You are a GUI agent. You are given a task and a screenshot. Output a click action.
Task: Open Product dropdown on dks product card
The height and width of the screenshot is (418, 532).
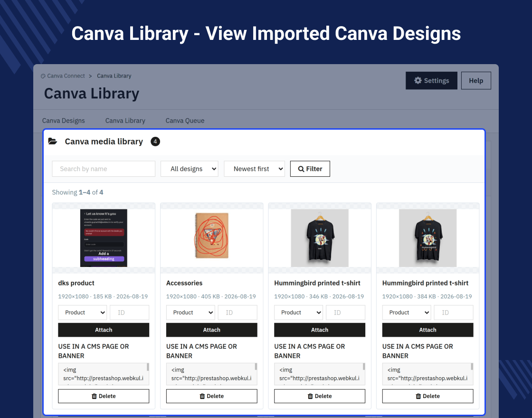point(83,313)
